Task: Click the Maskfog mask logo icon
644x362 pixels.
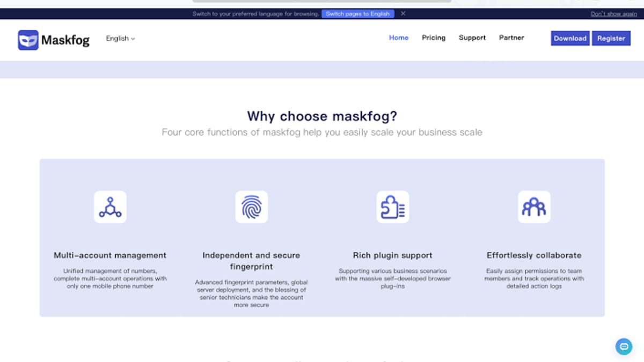Action: click(28, 40)
